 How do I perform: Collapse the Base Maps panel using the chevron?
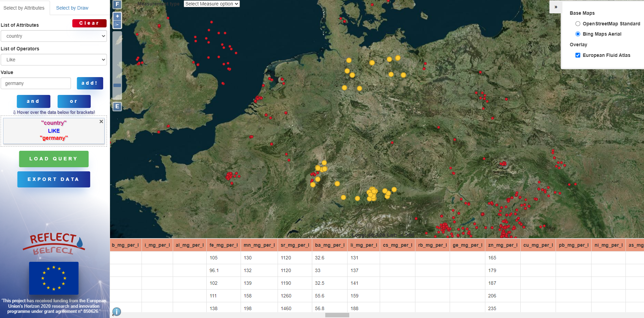coord(556,7)
